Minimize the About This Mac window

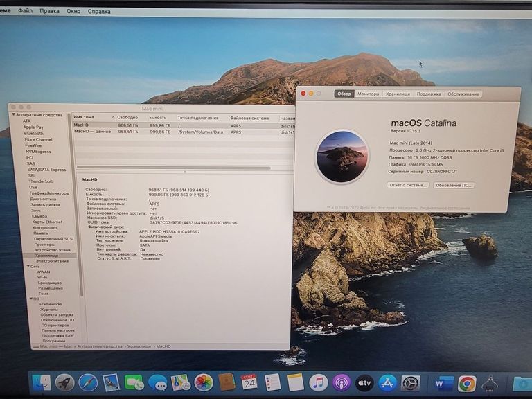point(311,94)
